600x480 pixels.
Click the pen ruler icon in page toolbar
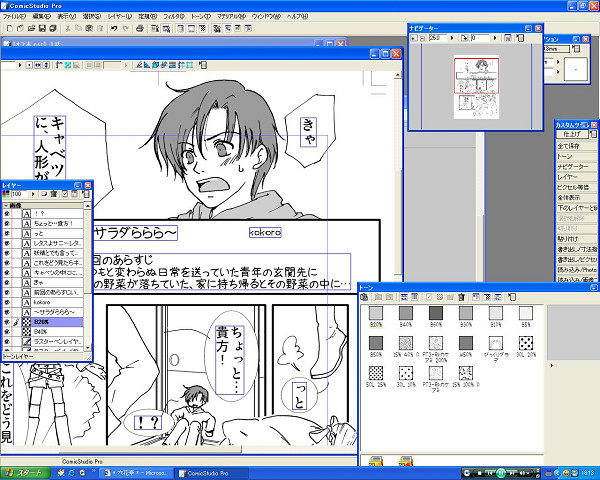tap(139, 65)
